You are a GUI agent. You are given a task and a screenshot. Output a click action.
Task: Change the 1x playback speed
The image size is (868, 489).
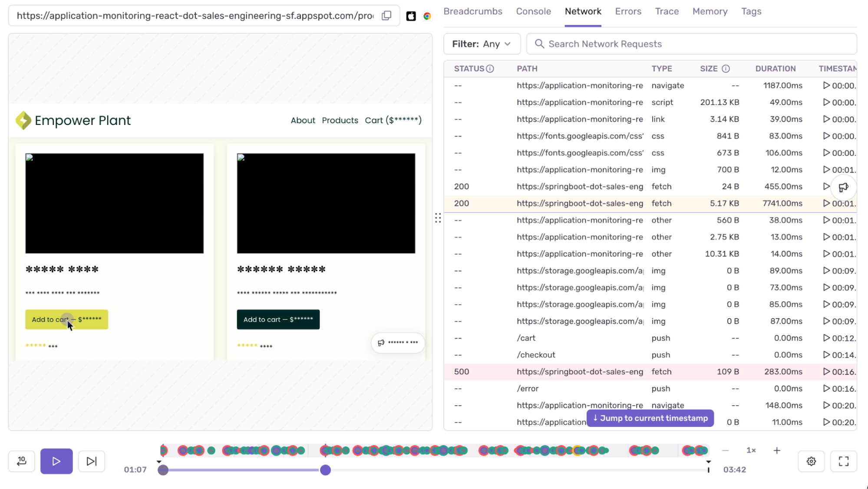pyautogui.click(x=750, y=450)
